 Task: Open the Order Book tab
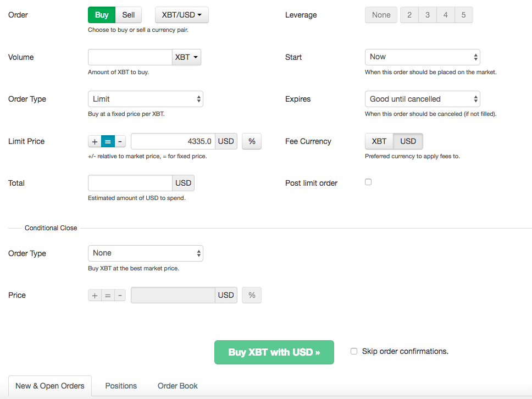click(178, 386)
